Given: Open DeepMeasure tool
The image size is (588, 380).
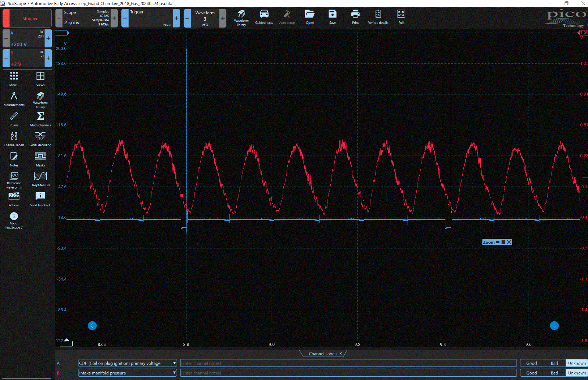Looking at the screenshot, I should click(x=40, y=179).
